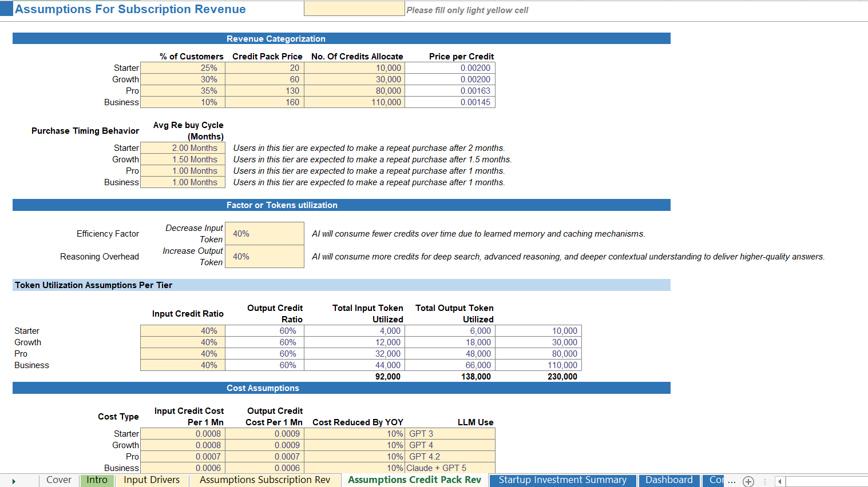
Task: Click the ellipsis to reveal hidden sheet tabs
Action: [732, 481]
